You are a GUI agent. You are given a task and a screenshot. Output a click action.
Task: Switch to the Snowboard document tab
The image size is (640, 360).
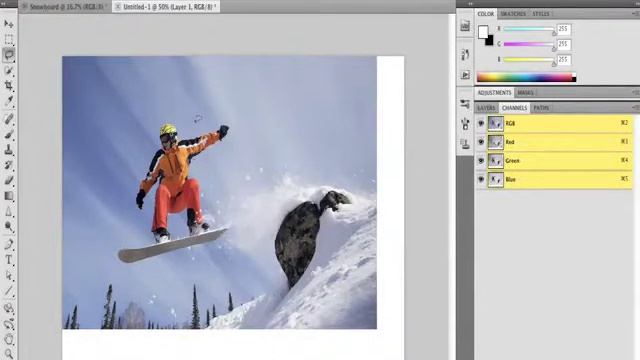click(x=66, y=7)
